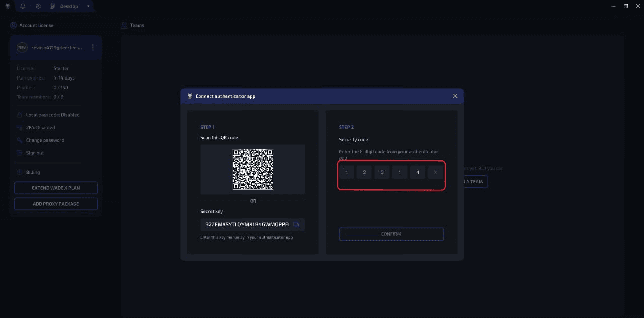Focus the empty last security code box
Screen dimensions: 644x318
click(x=435, y=172)
